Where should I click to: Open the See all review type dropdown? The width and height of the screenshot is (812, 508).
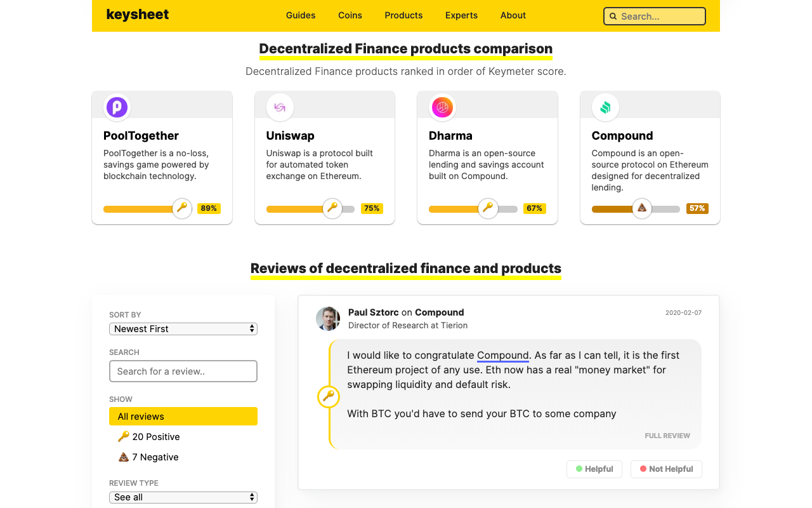(183, 497)
